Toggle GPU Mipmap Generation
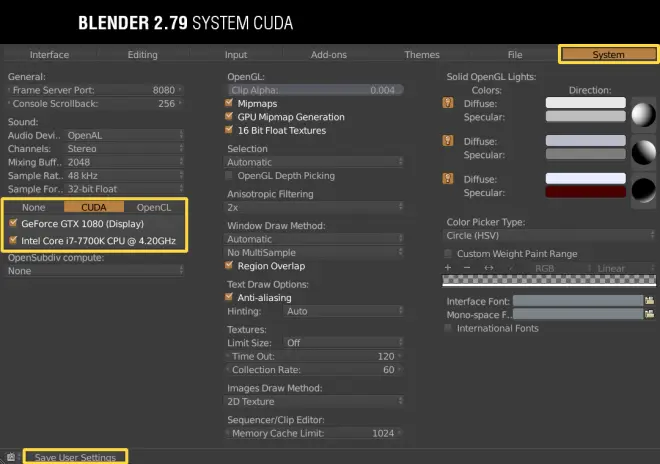 (229, 116)
